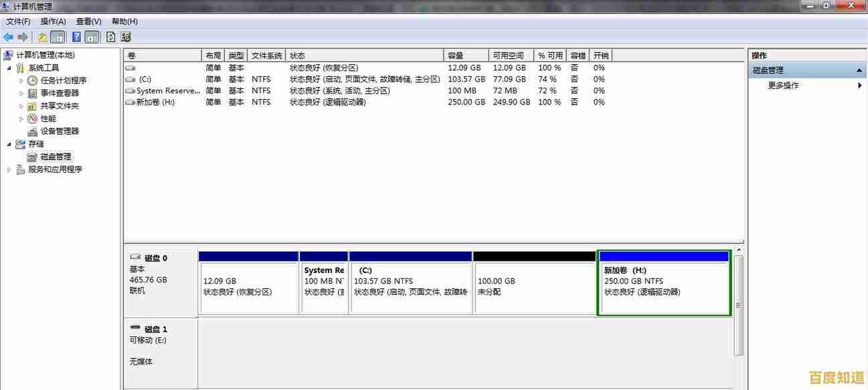Click the Up one level folder icon
This screenshot has width=868, height=390.
click(x=43, y=37)
